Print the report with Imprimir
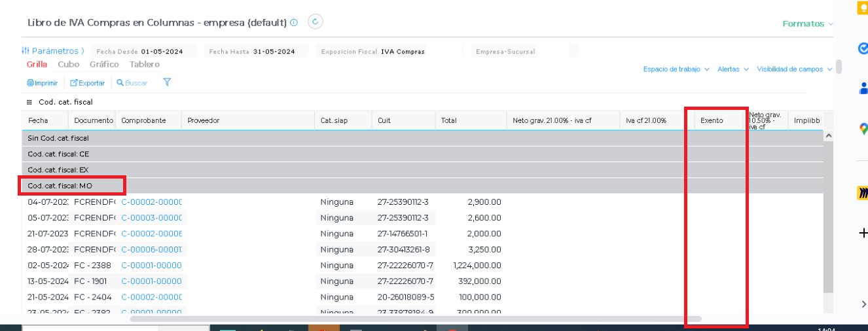The height and width of the screenshot is (331, 868). coord(42,83)
